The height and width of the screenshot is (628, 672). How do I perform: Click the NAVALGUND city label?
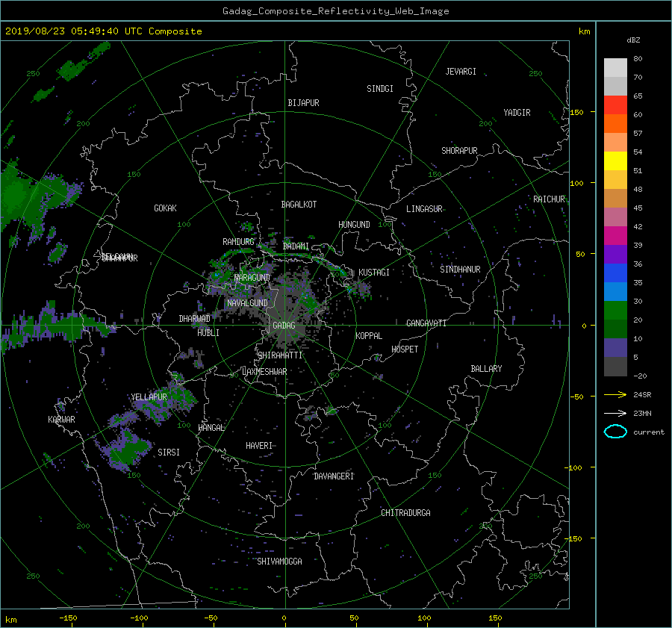click(247, 303)
